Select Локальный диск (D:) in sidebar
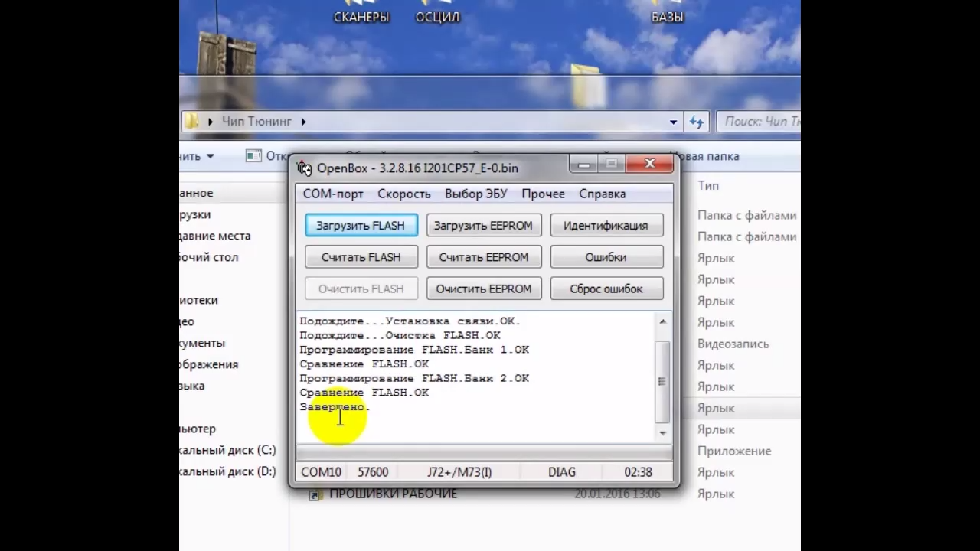Image resolution: width=980 pixels, height=551 pixels. point(227,471)
